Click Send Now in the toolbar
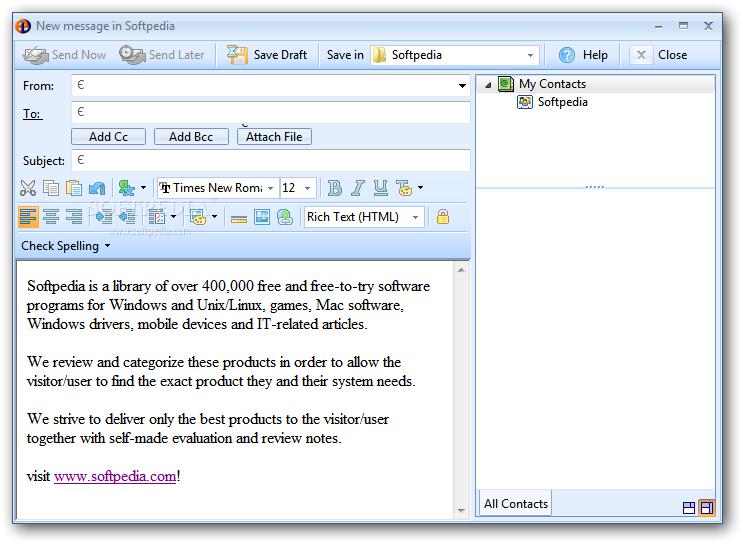Image resolution: width=743 pixels, height=544 pixels. pyautogui.click(x=64, y=55)
